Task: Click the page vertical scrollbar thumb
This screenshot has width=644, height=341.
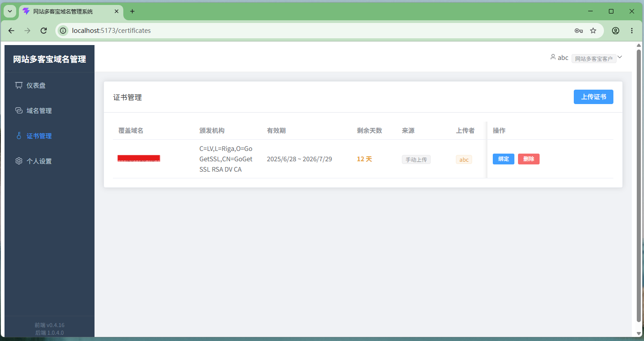Action: (639, 186)
